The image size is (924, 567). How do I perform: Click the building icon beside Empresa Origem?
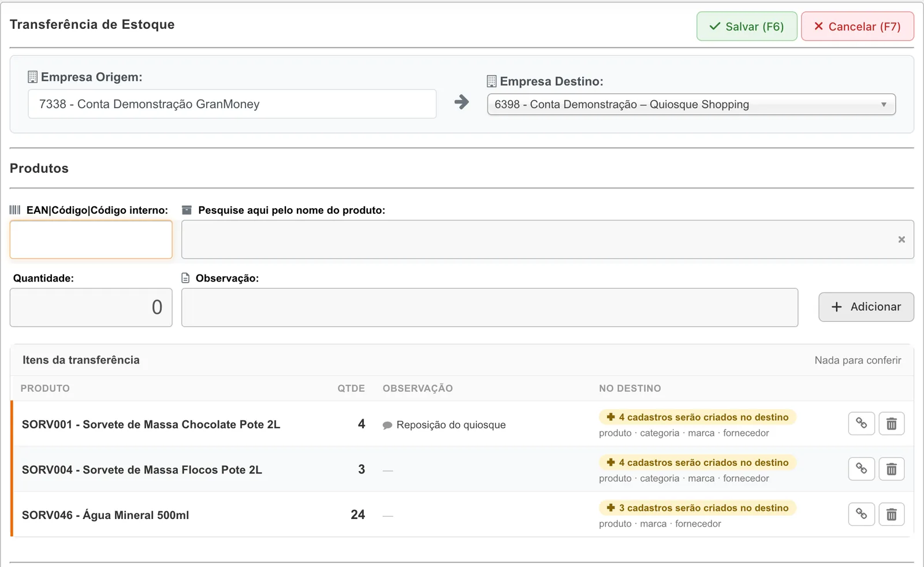click(33, 77)
